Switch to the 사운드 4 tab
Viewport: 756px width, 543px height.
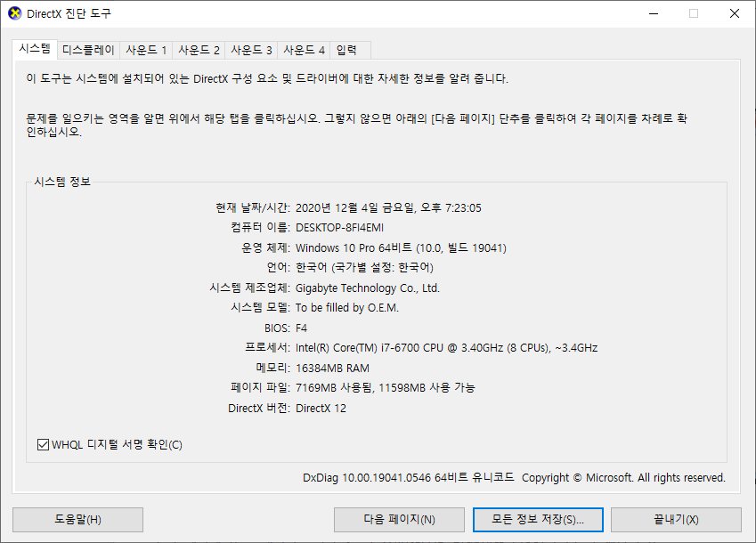tap(304, 50)
